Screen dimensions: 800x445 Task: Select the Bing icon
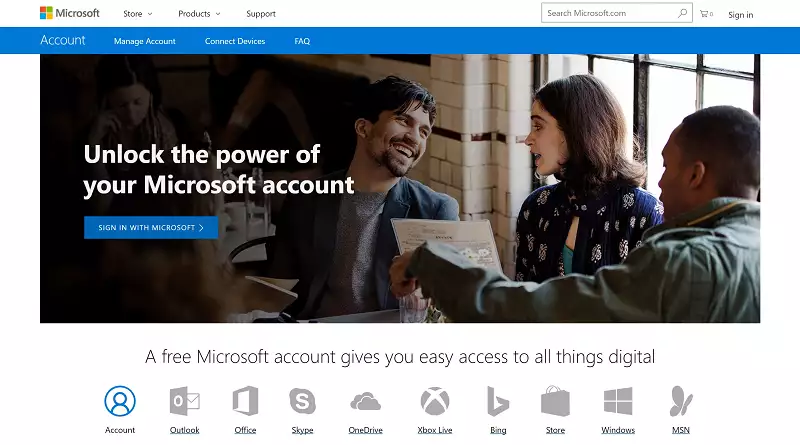[497, 401]
